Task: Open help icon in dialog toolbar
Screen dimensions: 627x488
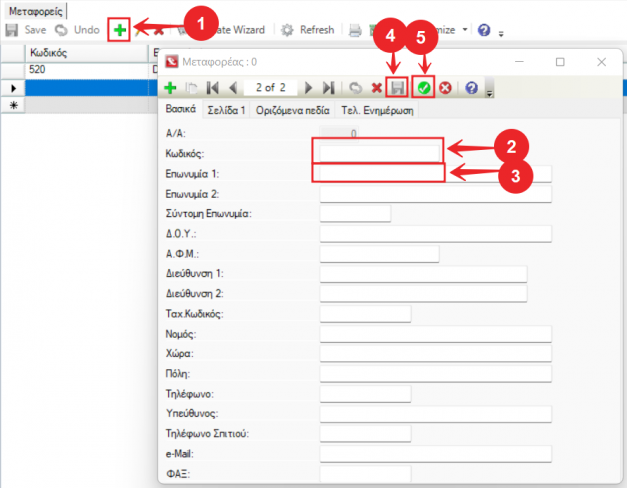Action: pyautogui.click(x=471, y=88)
